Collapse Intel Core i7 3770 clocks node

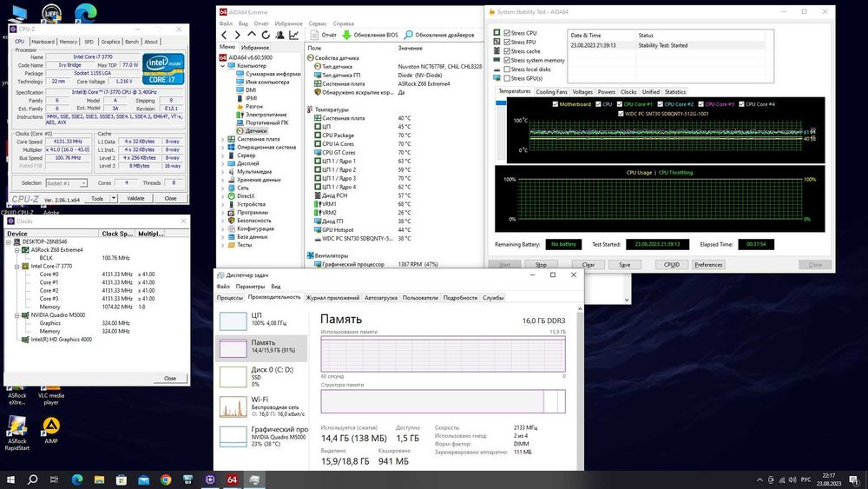pos(17,267)
